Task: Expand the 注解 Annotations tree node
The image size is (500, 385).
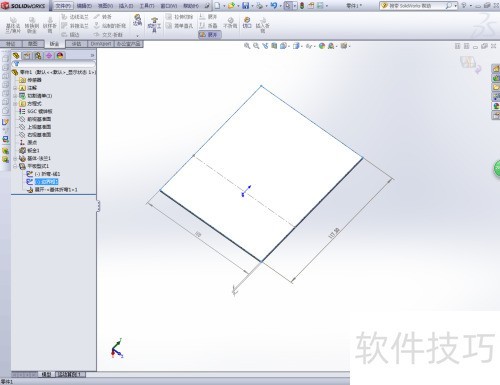Action: pyautogui.click(x=15, y=88)
